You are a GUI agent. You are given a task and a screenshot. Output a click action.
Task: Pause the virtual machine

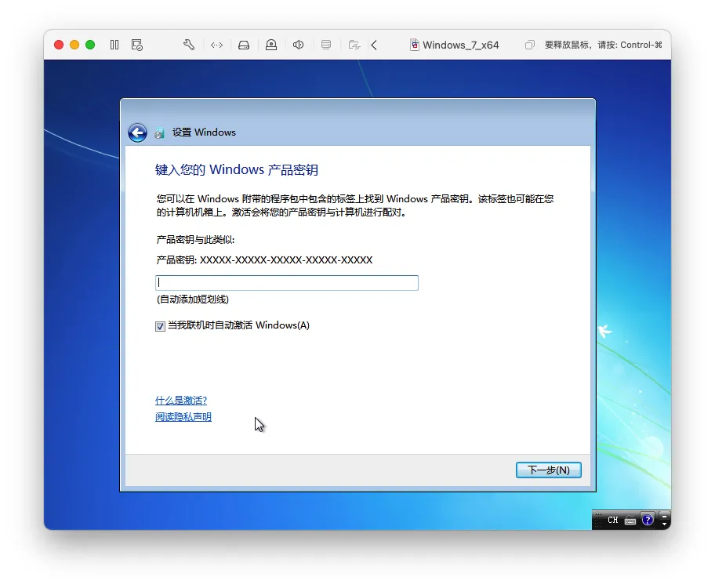[114, 45]
